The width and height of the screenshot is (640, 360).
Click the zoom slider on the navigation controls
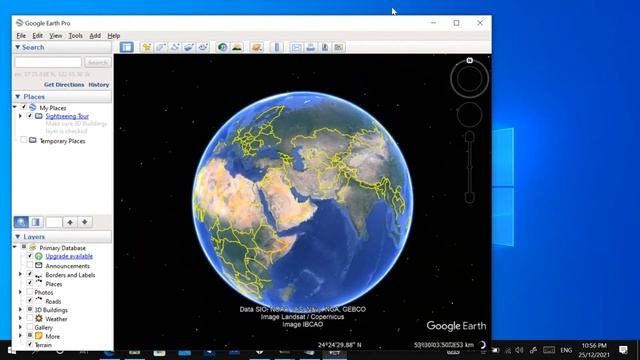(x=470, y=167)
